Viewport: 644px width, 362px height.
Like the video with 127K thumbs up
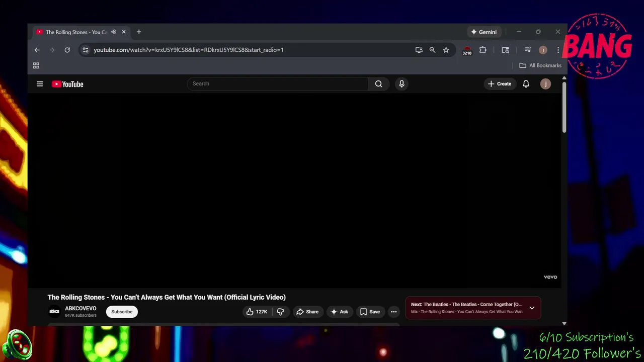pyautogui.click(x=257, y=312)
